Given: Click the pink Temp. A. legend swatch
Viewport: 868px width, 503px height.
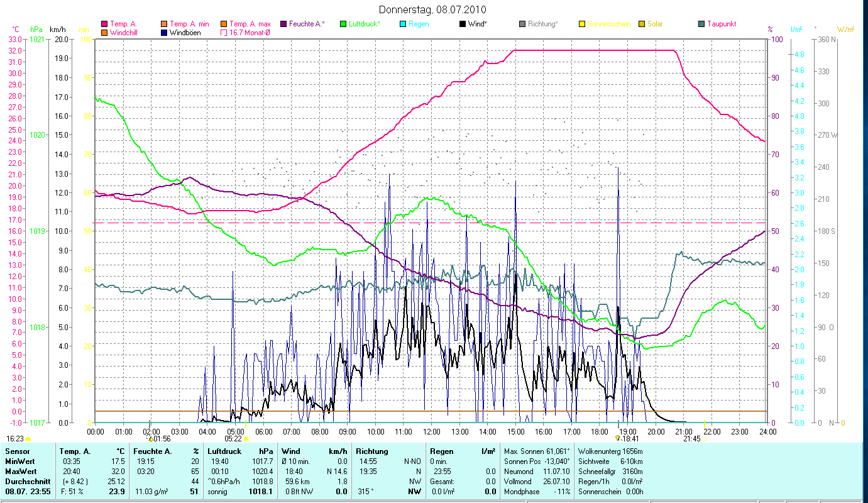Looking at the screenshot, I should tap(104, 24).
